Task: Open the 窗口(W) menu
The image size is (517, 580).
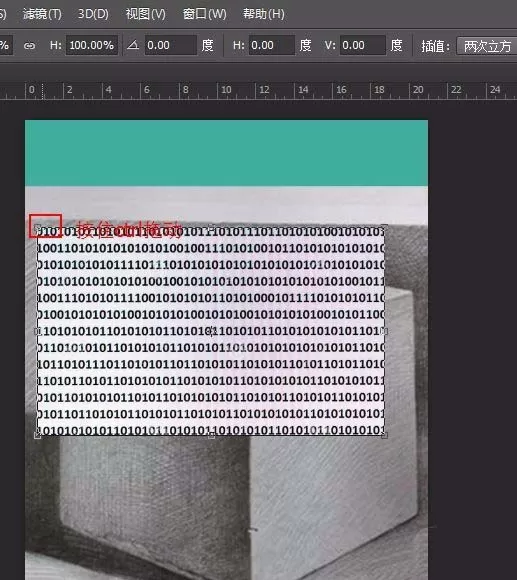Action: pyautogui.click(x=204, y=14)
